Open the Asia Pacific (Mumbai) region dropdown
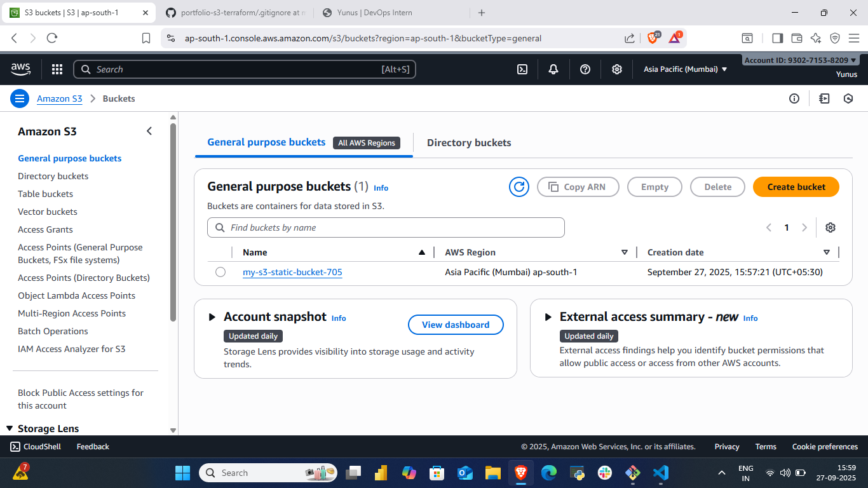The width and height of the screenshot is (868, 488). click(685, 69)
